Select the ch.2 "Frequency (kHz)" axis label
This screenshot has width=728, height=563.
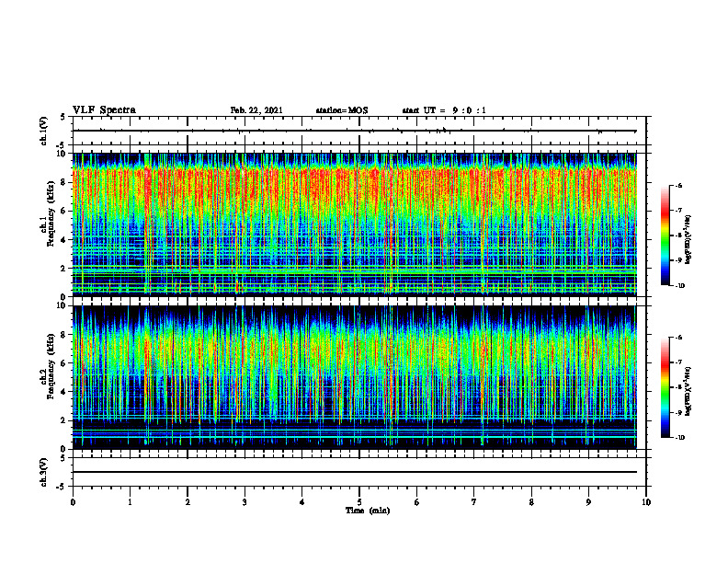point(51,366)
